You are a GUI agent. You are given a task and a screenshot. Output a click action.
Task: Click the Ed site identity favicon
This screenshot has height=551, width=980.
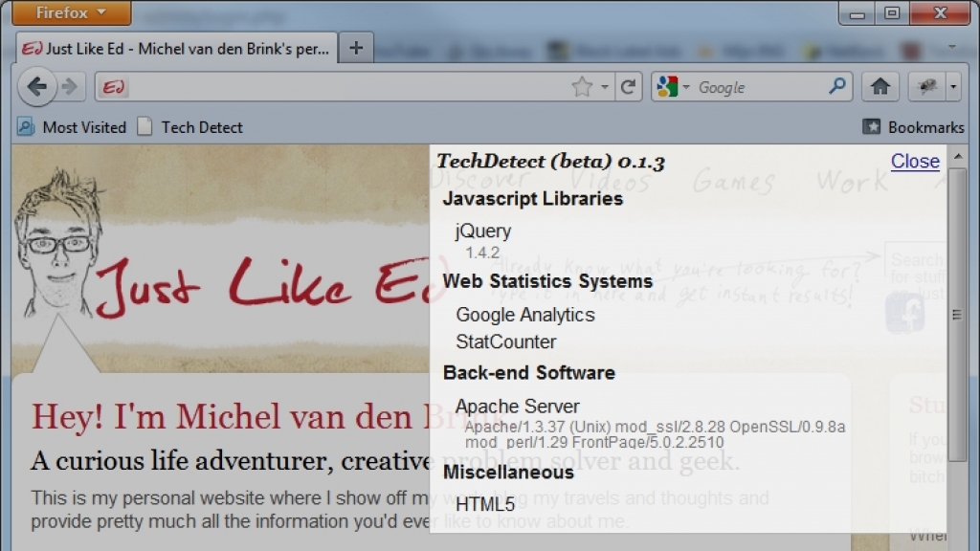[114, 87]
